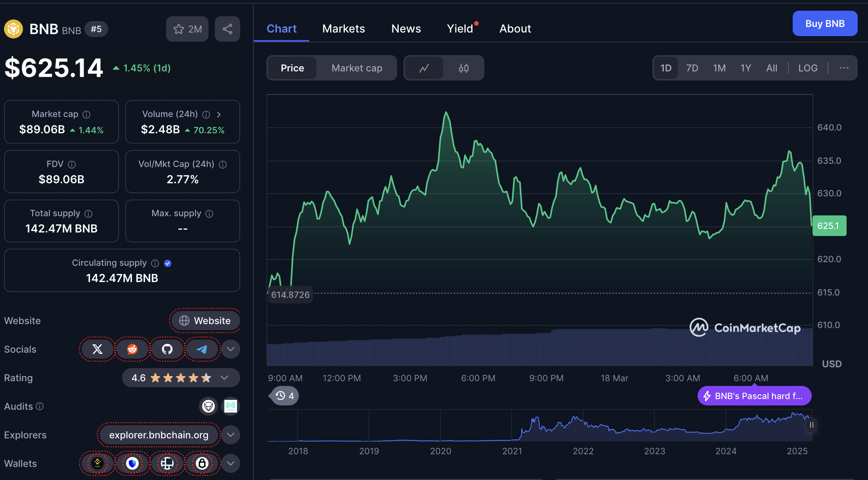Image resolution: width=868 pixels, height=480 pixels.
Task: Open BNB's GitHub page
Action: coord(167,349)
